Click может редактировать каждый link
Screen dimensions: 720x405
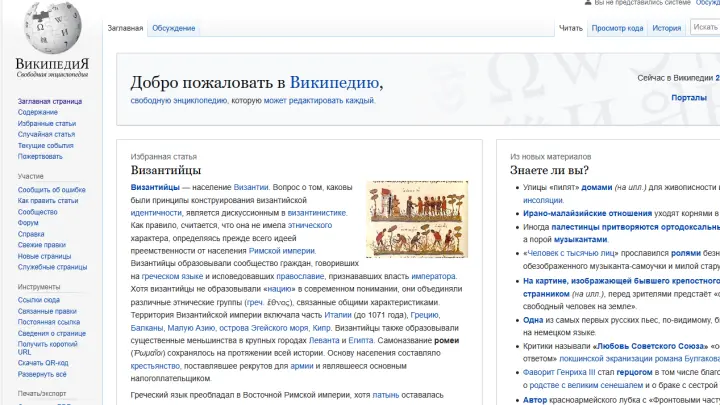click(x=319, y=101)
